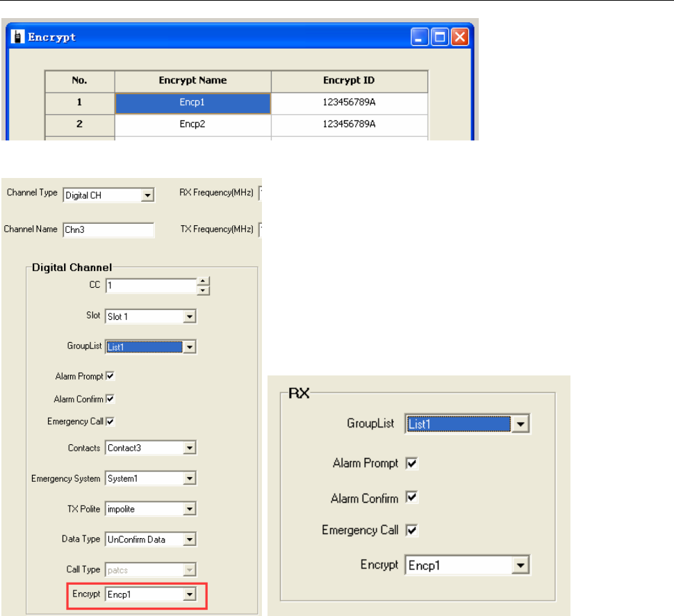
Task: Toggle Alarm Confirm in Digital Channel
Action: (x=110, y=399)
